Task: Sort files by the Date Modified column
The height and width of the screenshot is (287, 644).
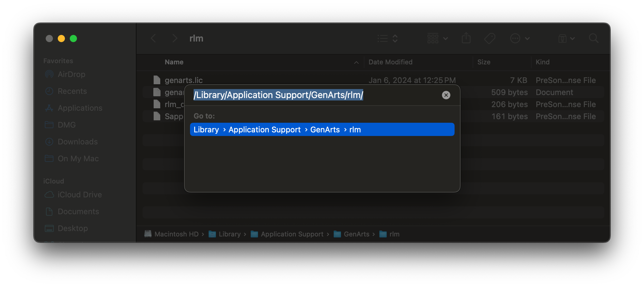Action: 391,62
